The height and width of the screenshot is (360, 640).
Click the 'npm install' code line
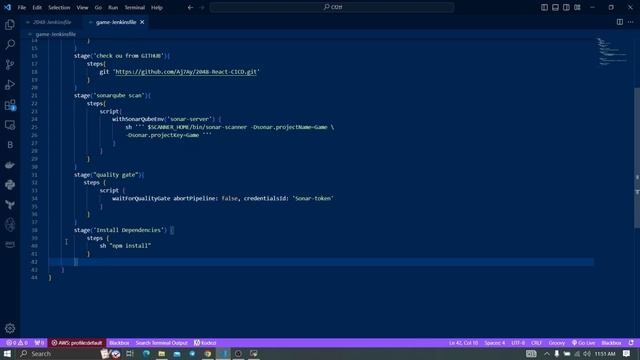pyautogui.click(x=125, y=246)
